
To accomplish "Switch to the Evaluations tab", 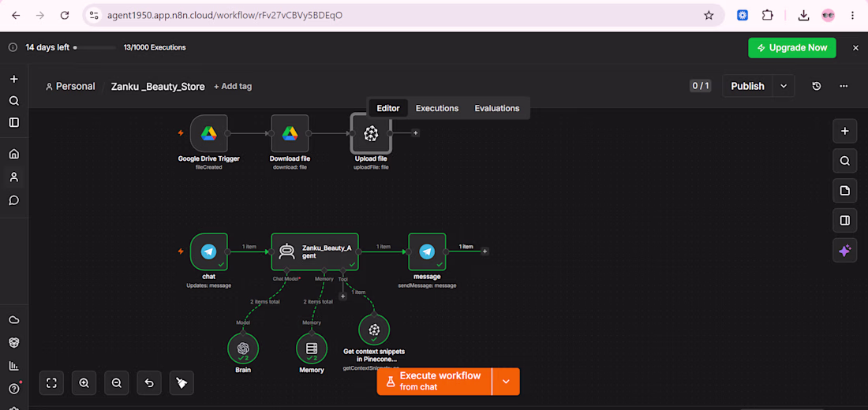I will (497, 109).
